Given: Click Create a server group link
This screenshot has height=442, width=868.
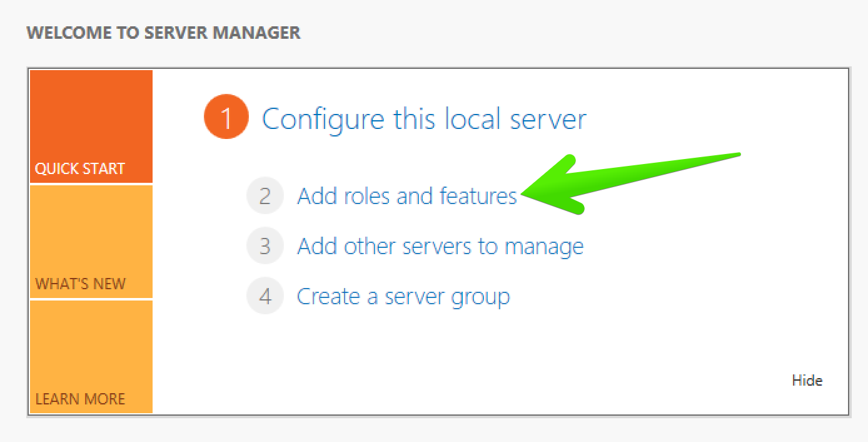Looking at the screenshot, I should coord(403,297).
